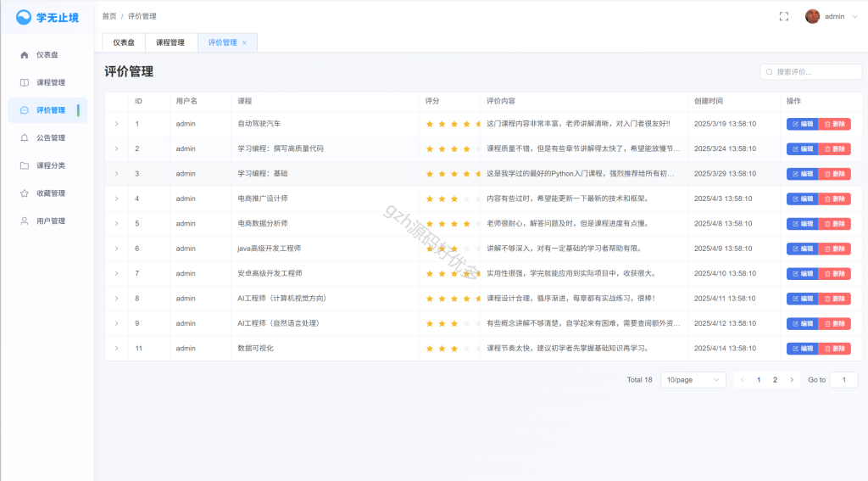Go to page 2
The image size is (868, 481).
(x=775, y=379)
